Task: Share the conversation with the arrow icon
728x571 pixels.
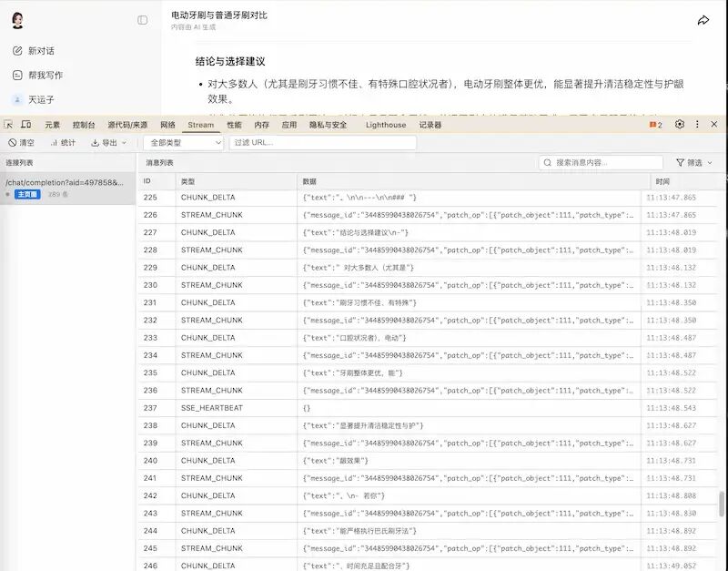Action: pyautogui.click(x=703, y=20)
